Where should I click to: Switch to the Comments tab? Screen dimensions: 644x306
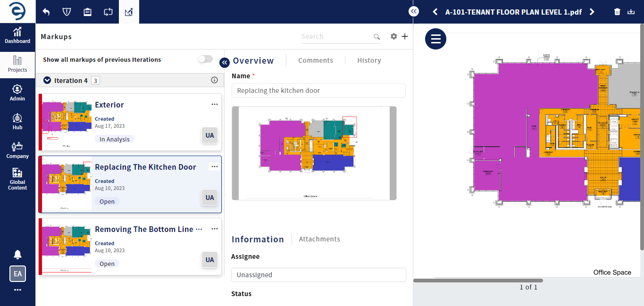pos(316,60)
